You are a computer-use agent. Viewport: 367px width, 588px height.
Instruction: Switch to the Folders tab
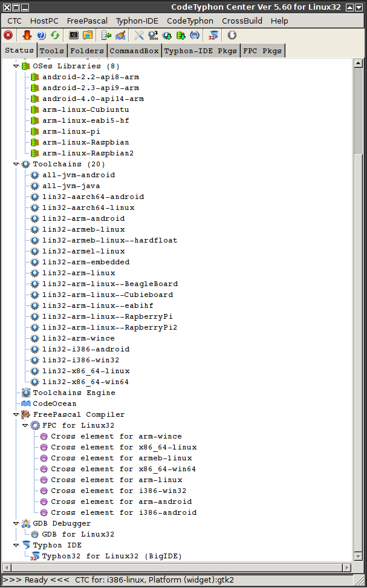click(87, 51)
